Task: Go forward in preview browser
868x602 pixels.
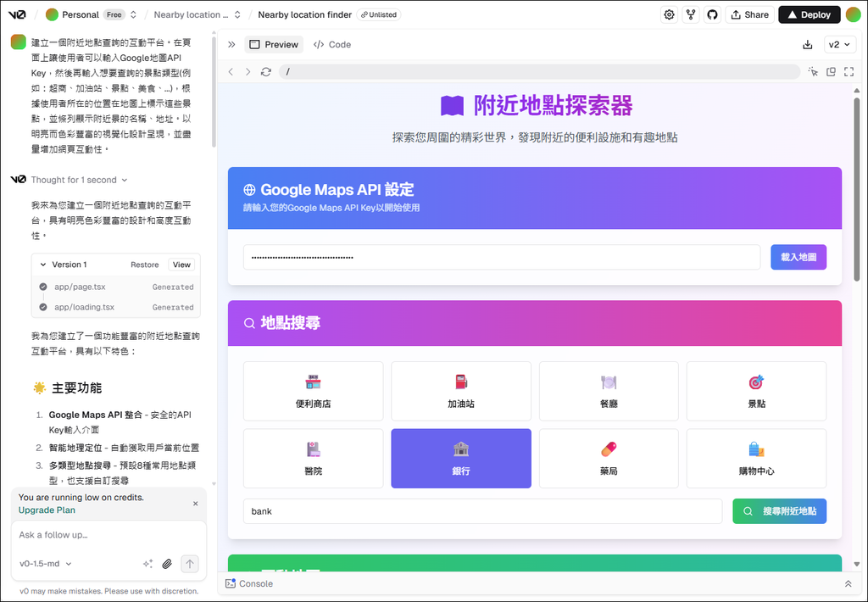Action: 248,72
